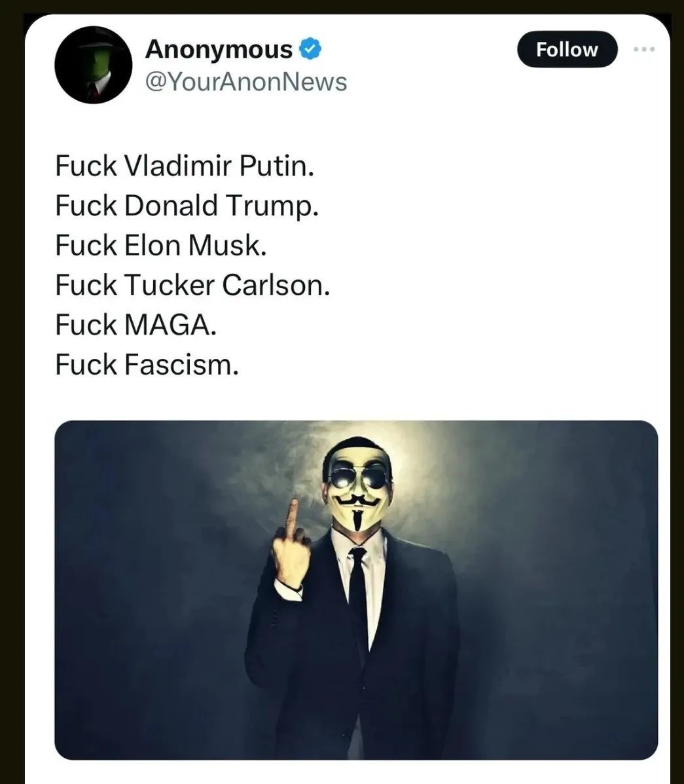Open the Anonymous profile avatar picture
684x784 pixels.
pyautogui.click(x=94, y=65)
